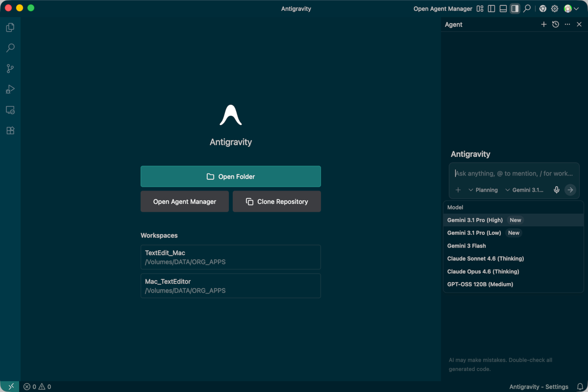Toggle the primary side bar visibility
This screenshot has width=588, height=392.
[x=491, y=9]
